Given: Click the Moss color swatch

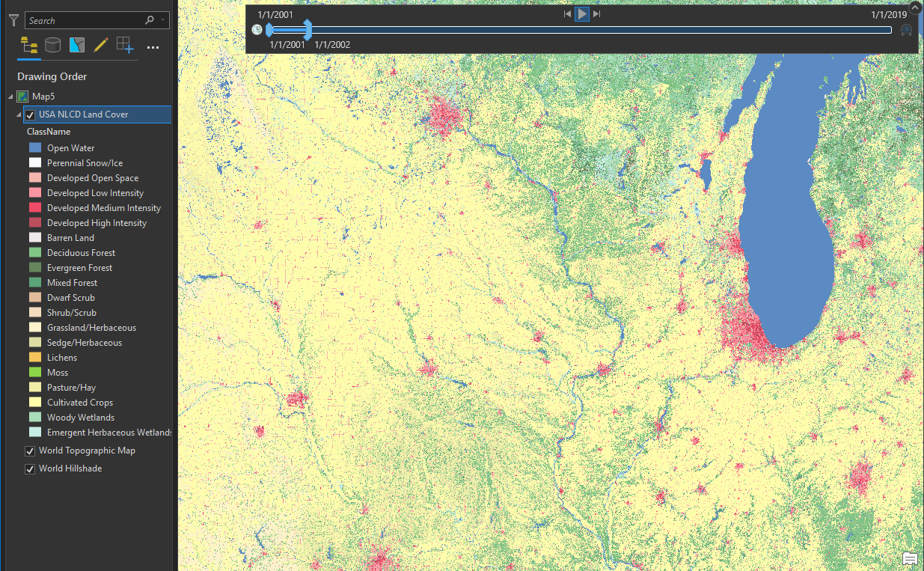Looking at the screenshot, I should click(x=34, y=373).
